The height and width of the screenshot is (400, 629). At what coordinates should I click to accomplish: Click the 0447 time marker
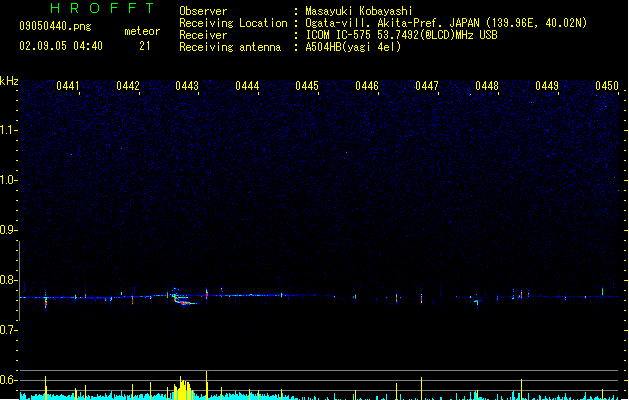(x=427, y=86)
